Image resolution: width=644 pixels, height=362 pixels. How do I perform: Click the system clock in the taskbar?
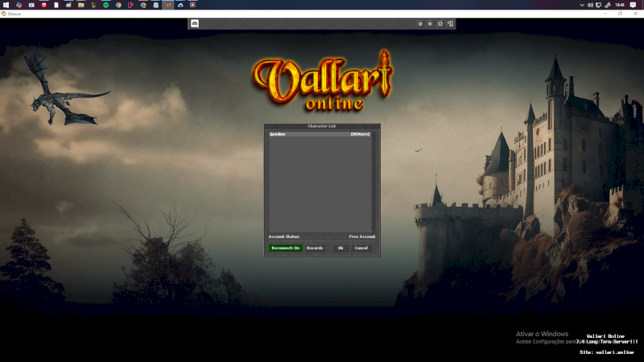tap(620, 5)
